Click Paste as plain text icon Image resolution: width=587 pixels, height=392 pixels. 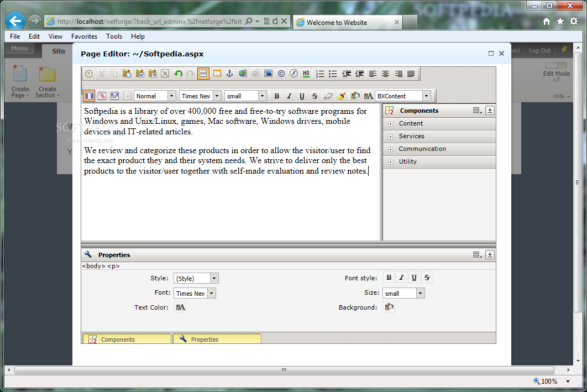point(153,74)
